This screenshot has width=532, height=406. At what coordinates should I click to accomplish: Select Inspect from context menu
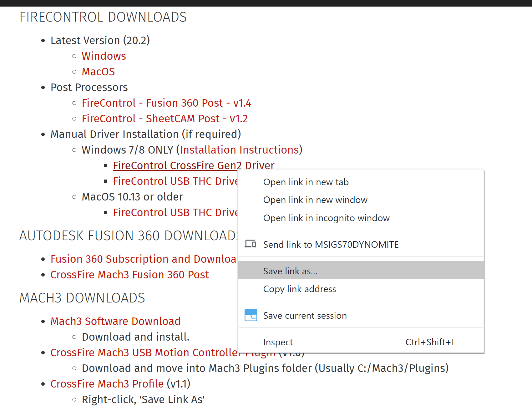coord(361,342)
